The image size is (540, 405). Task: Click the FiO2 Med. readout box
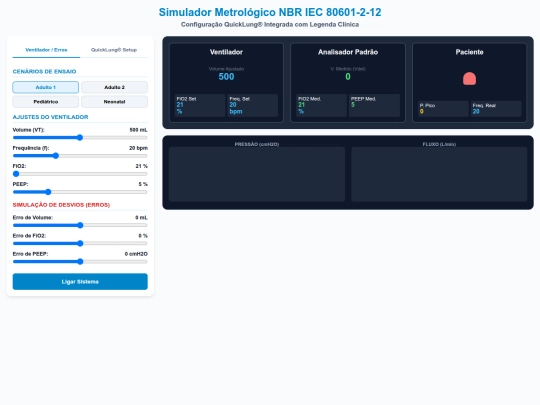(x=321, y=105)
